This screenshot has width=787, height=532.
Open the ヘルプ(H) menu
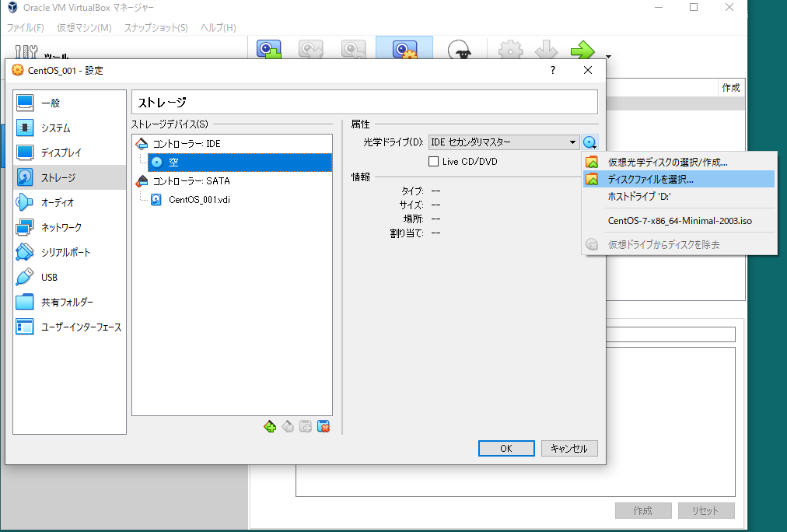219,27
